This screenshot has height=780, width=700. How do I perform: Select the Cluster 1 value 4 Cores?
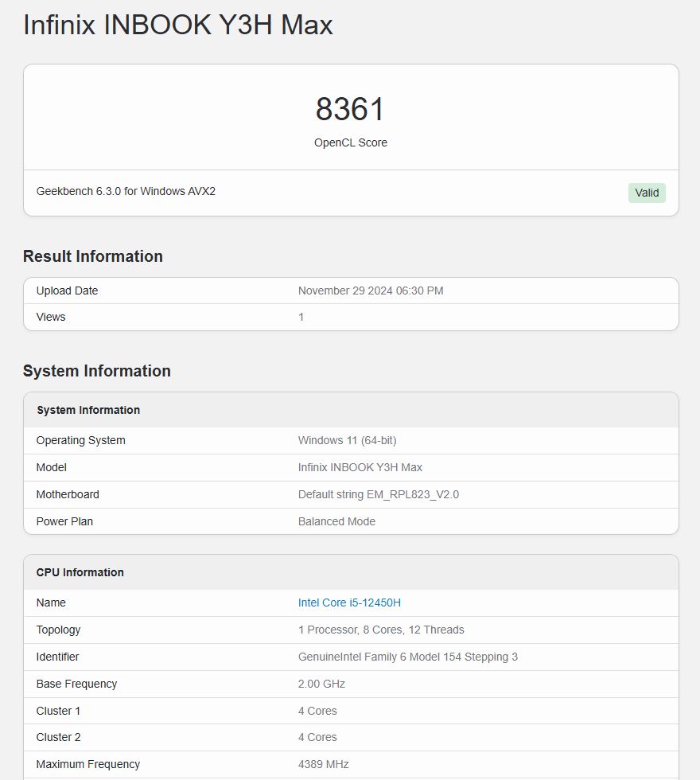(317, 711)
